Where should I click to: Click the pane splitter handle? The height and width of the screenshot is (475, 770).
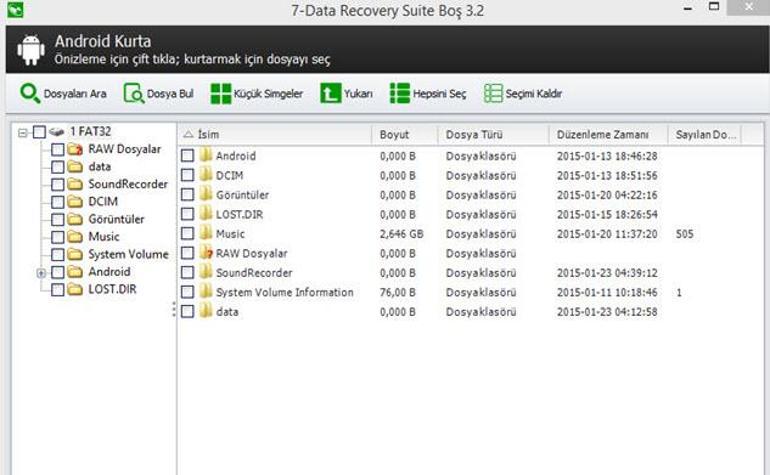(174, 311)
